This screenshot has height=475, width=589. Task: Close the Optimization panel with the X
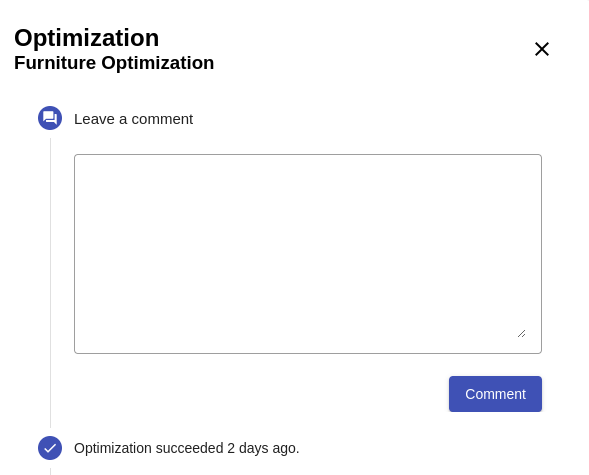coord(542,49)
